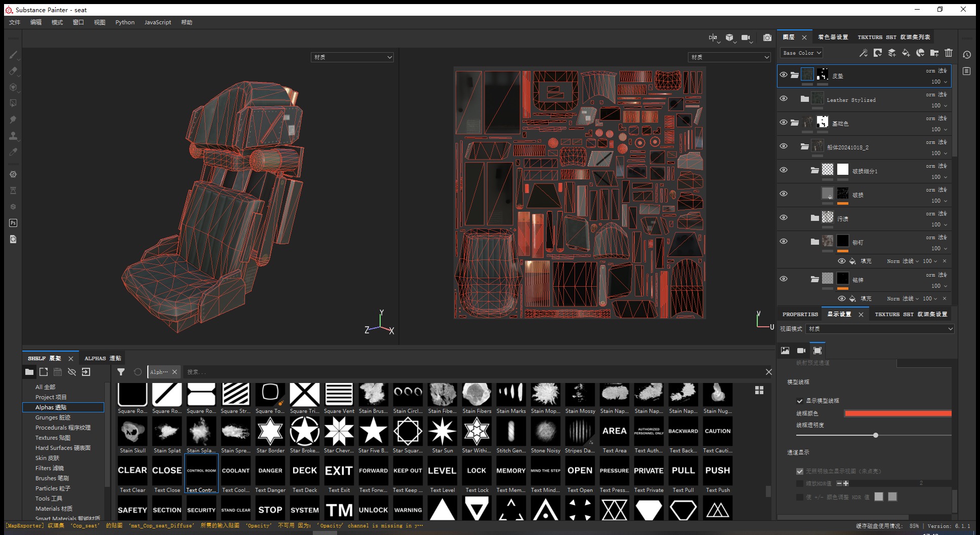The image size is (980, 535).
Task: Open the resource updater icon
Action: point(13,239)
